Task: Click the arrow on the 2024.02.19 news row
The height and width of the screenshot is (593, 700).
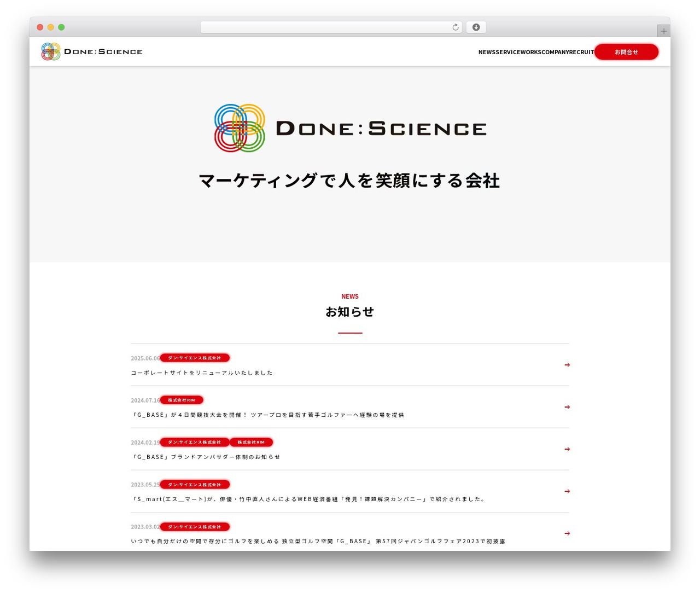Action: (x=567, y=449)
